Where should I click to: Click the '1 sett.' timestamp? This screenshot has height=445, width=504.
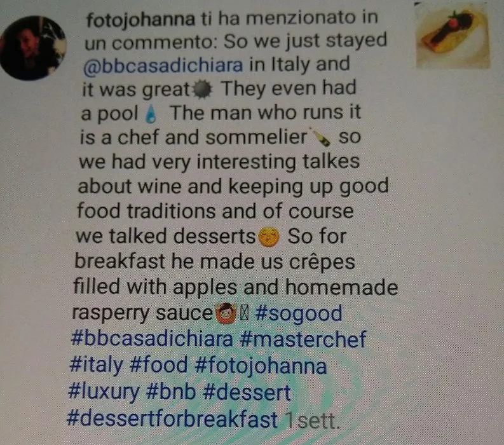313,421
